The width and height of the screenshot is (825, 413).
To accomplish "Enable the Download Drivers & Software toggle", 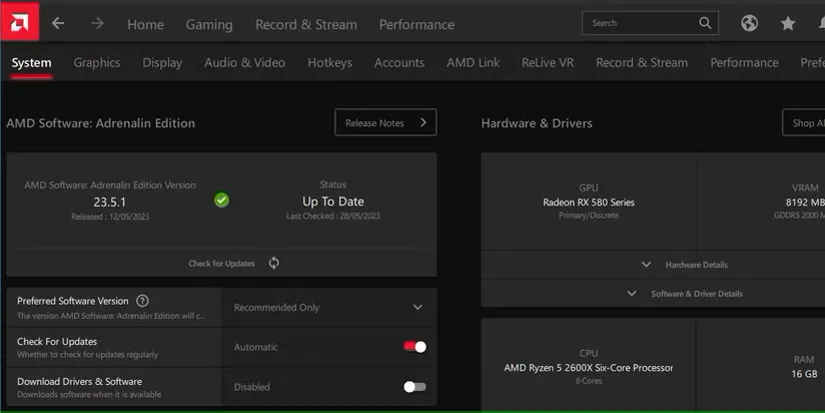I will pyautogui.click(x=415, y=387).
